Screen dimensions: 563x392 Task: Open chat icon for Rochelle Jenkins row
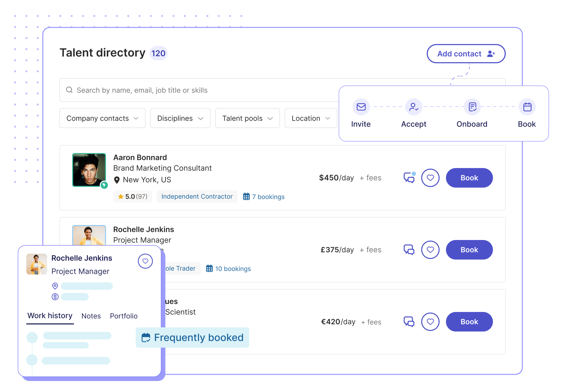tap(409, 250)
